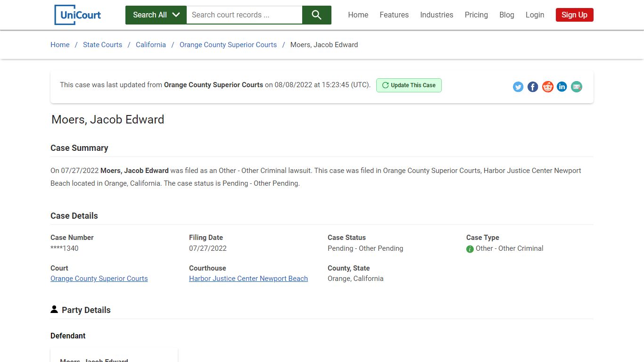Share case on LinkedIn icon
Image resolution: width=644 pixels, height=362 pixels.
(x=562, y=87)
